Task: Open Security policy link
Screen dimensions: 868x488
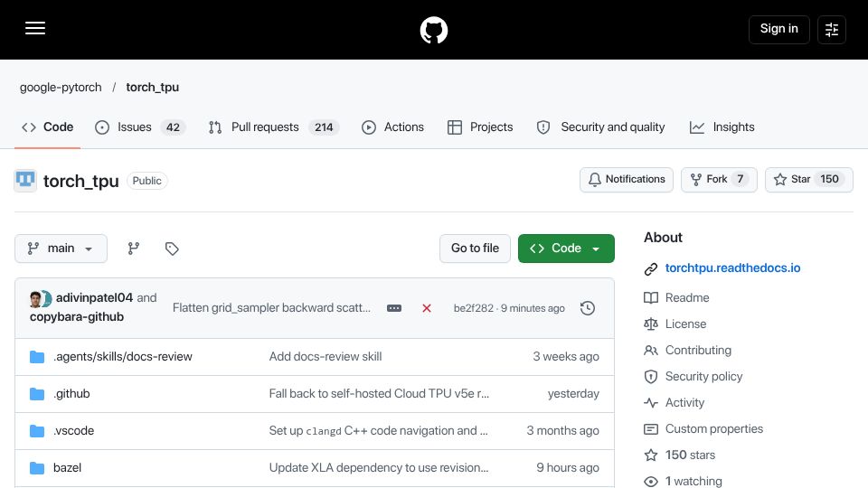Action: [x=703, y=377]
